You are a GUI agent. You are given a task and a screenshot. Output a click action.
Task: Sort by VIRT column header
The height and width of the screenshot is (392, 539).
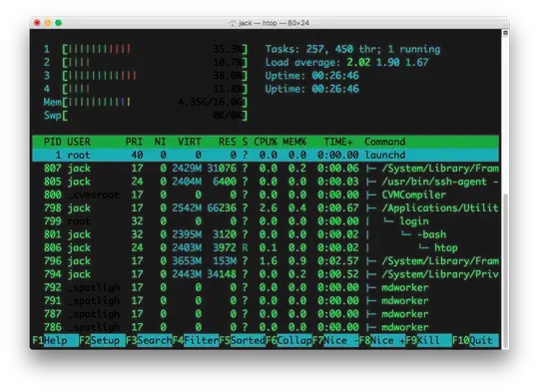click(189, 142)
